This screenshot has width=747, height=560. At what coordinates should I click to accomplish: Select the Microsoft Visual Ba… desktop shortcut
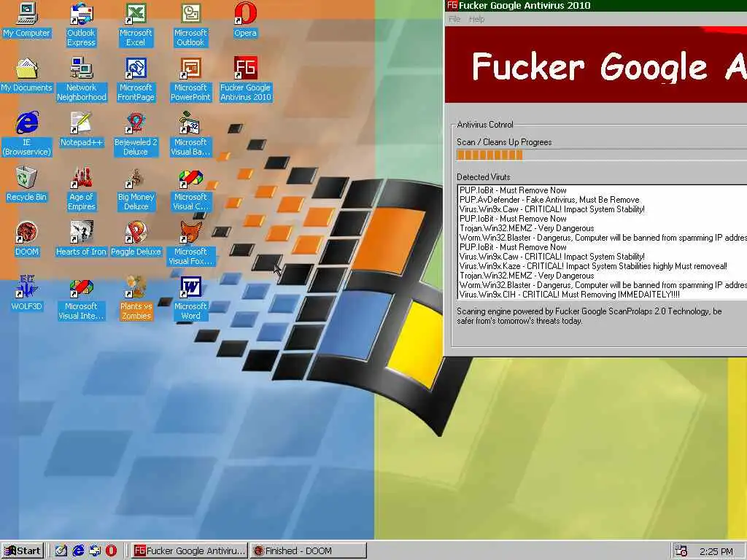(x=190, y=134)
